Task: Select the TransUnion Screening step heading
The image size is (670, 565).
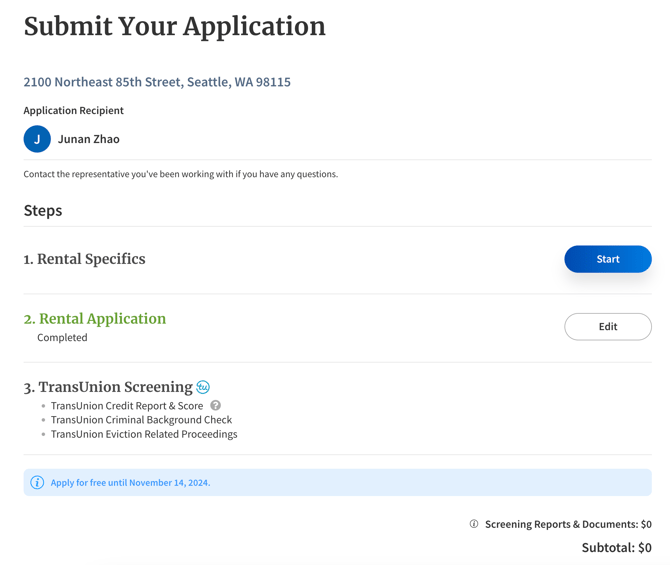Action: click(108, 387)
